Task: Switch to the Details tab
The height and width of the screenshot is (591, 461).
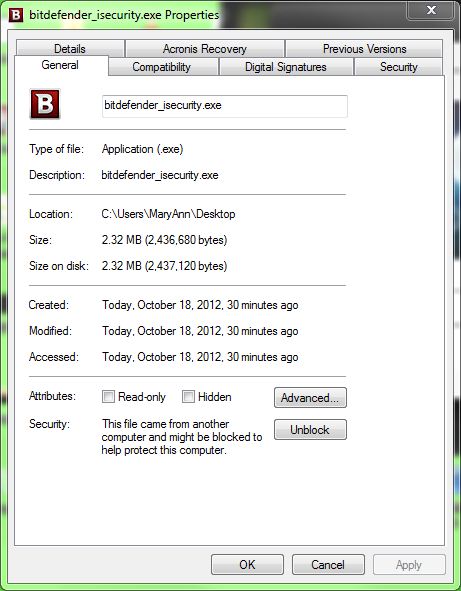Action: (x=70, y=48)
